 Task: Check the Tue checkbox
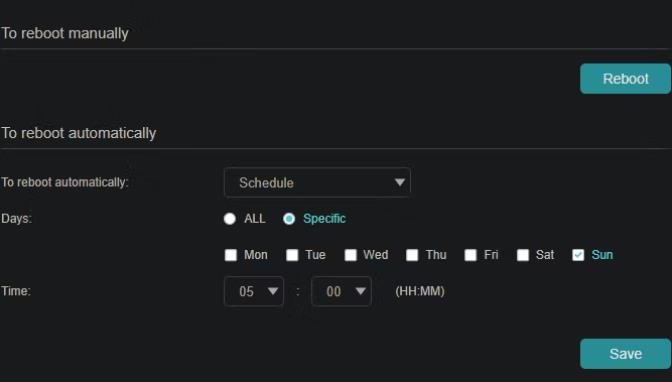coord(292,255)
